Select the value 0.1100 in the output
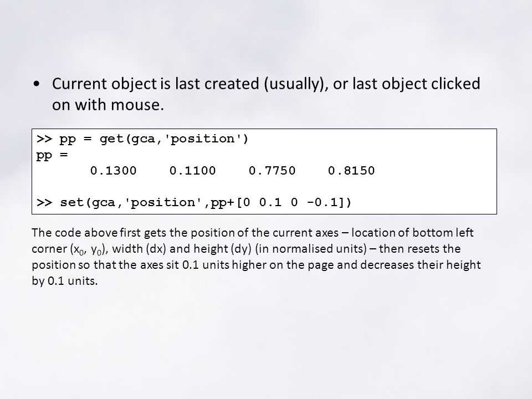The image size is (532, 399). (x=192, y=171)
